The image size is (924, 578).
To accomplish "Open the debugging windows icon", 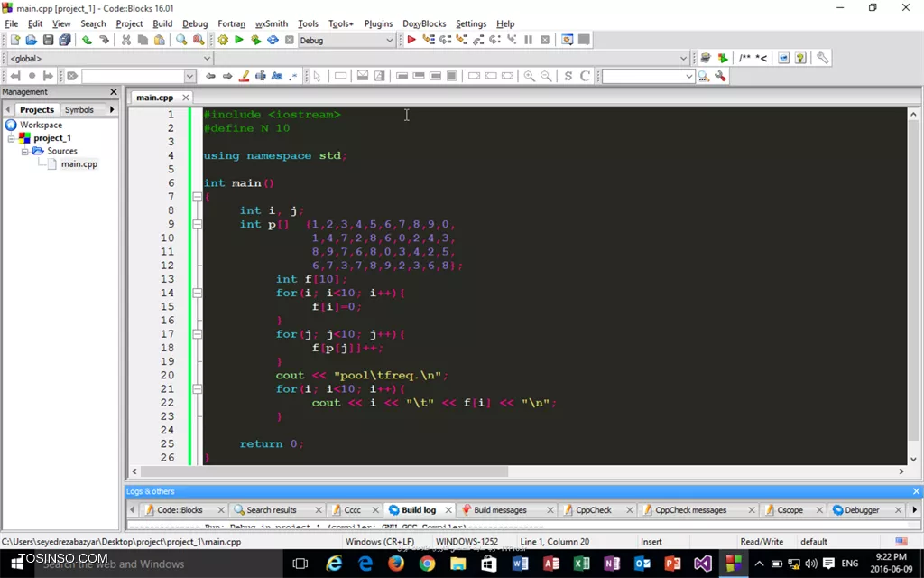I will pos(567,40).
